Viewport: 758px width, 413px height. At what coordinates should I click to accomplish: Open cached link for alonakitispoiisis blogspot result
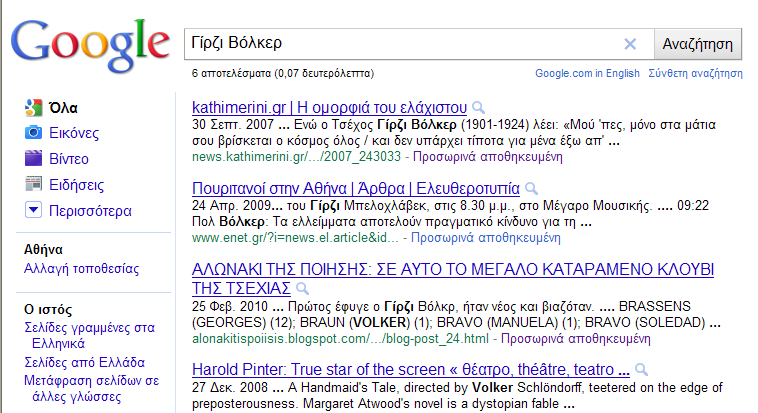pos(575,339)
